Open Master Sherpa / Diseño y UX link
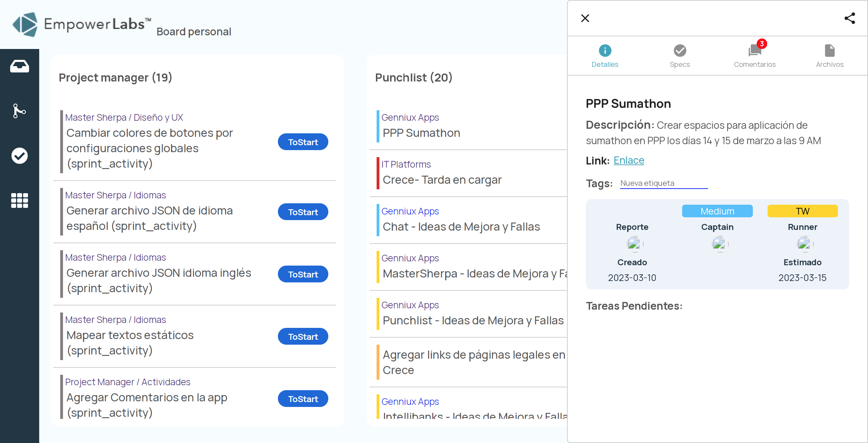Viewport: 868px width, 443px height. [124, 118]
